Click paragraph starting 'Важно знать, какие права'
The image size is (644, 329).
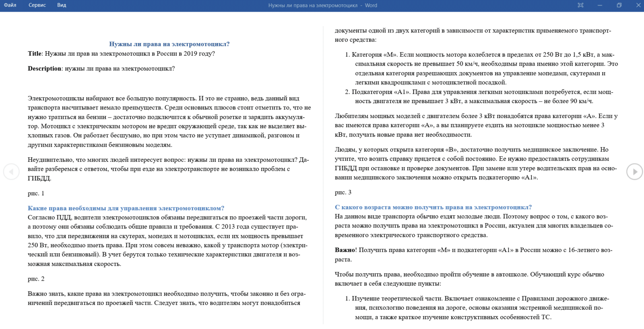167,298
